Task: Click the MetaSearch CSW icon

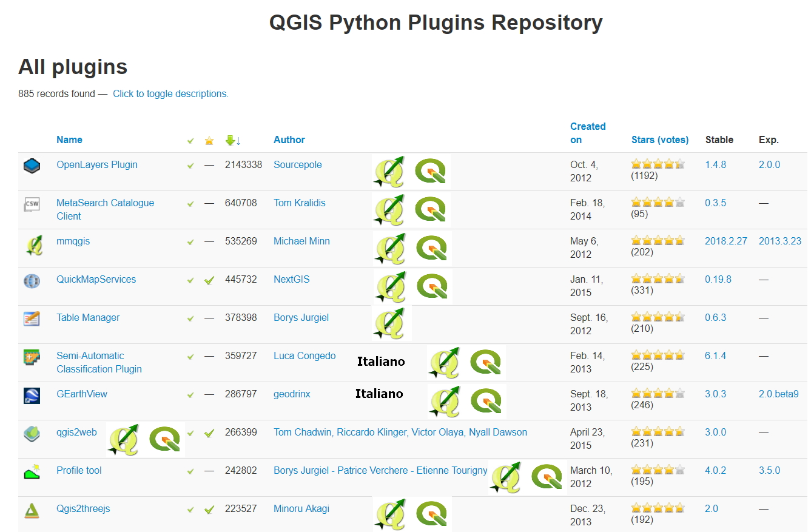Action: [32, 204]
